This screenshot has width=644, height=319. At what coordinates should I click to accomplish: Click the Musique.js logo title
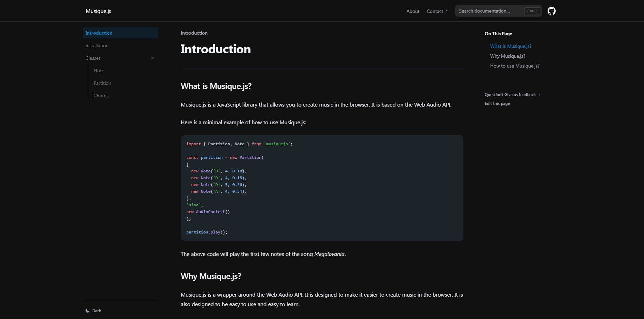click(x=98, y=11)
